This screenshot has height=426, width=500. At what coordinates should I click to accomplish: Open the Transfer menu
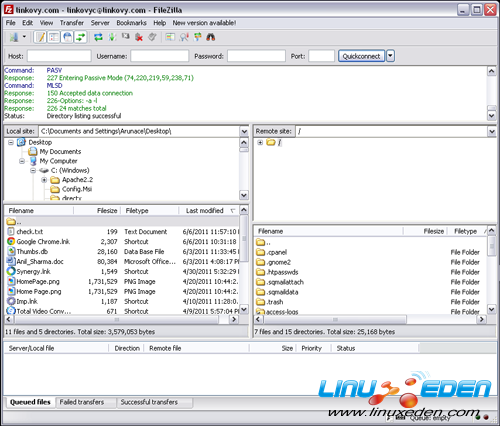point(72,23)
